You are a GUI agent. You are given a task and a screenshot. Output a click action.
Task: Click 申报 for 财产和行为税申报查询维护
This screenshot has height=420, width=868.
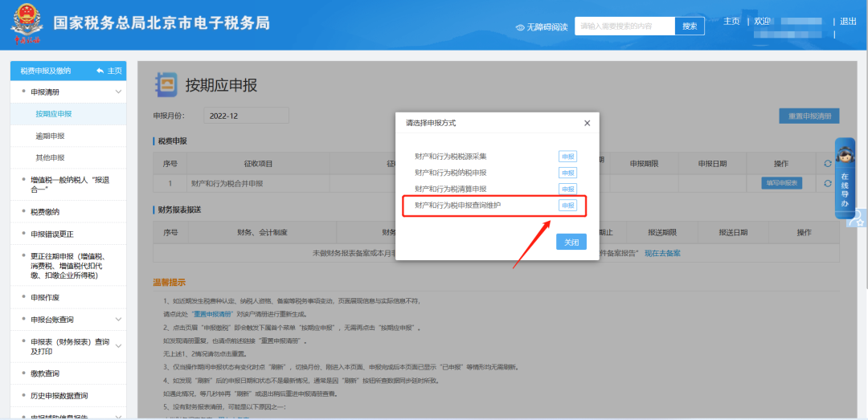tap(567, 206)
